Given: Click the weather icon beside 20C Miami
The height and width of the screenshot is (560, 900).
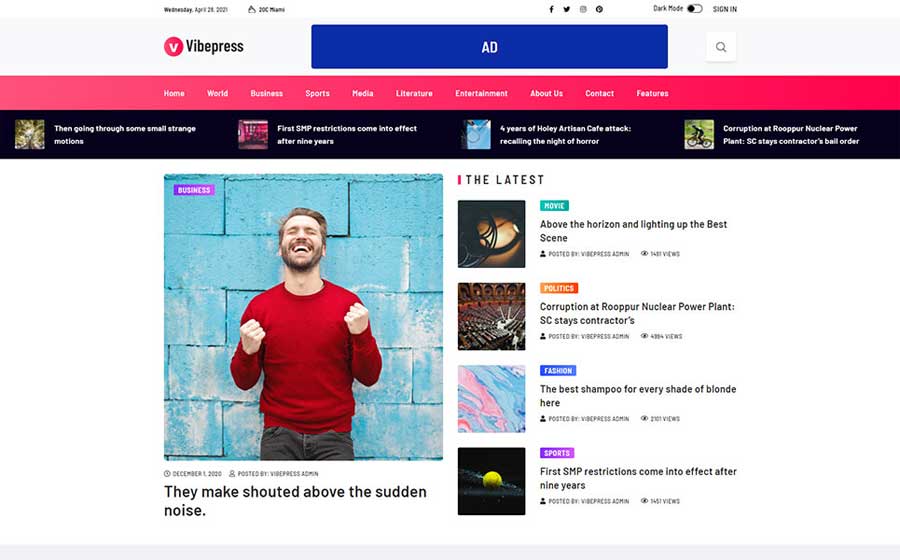Looking at the screenshot, I should pyautogui.click(x=252, y=9).
